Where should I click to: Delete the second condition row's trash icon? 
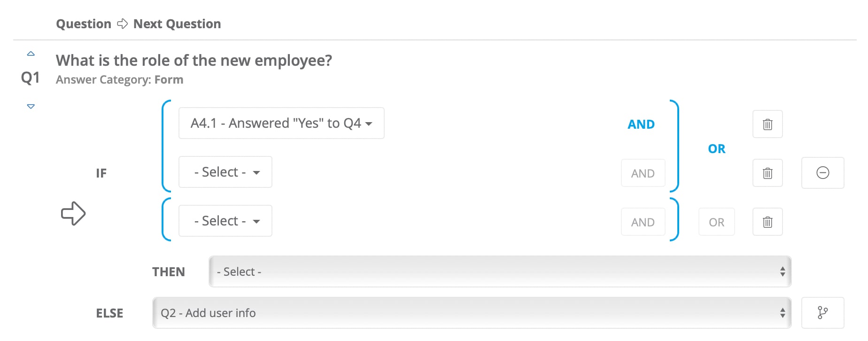click(767, 173)
